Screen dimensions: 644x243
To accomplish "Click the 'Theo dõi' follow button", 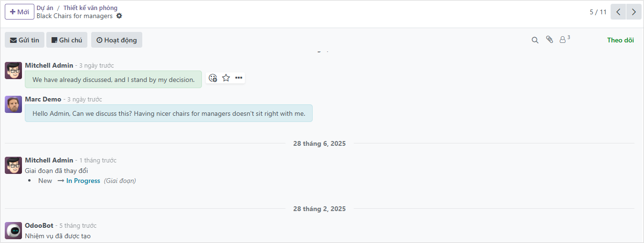I will (x=620, y=40).
